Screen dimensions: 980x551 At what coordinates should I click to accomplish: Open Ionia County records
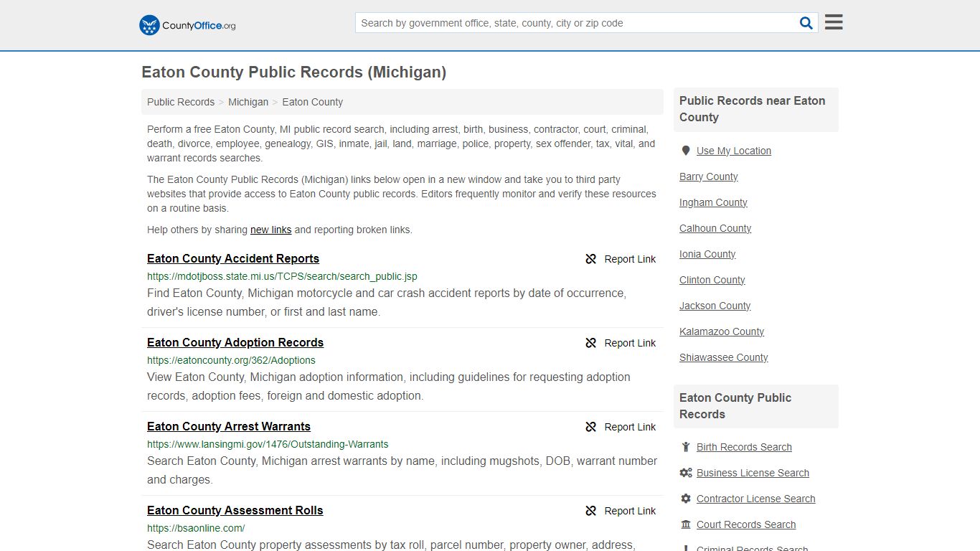click(707, 254)
